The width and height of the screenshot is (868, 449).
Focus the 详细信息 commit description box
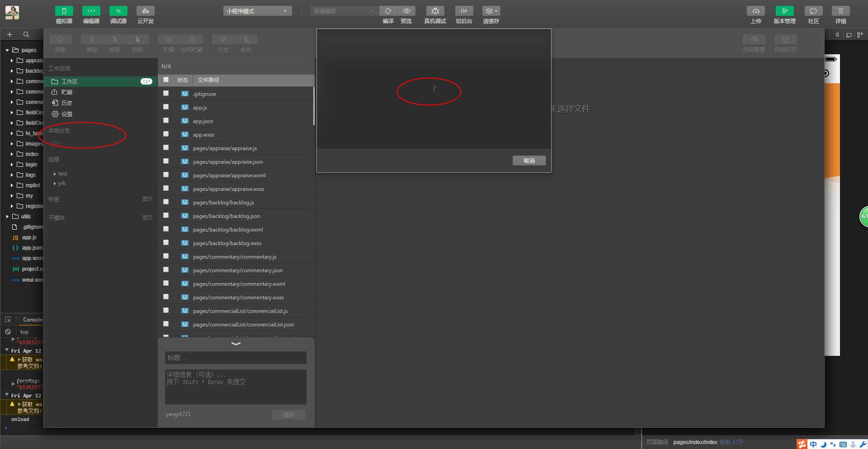[236, 387]
